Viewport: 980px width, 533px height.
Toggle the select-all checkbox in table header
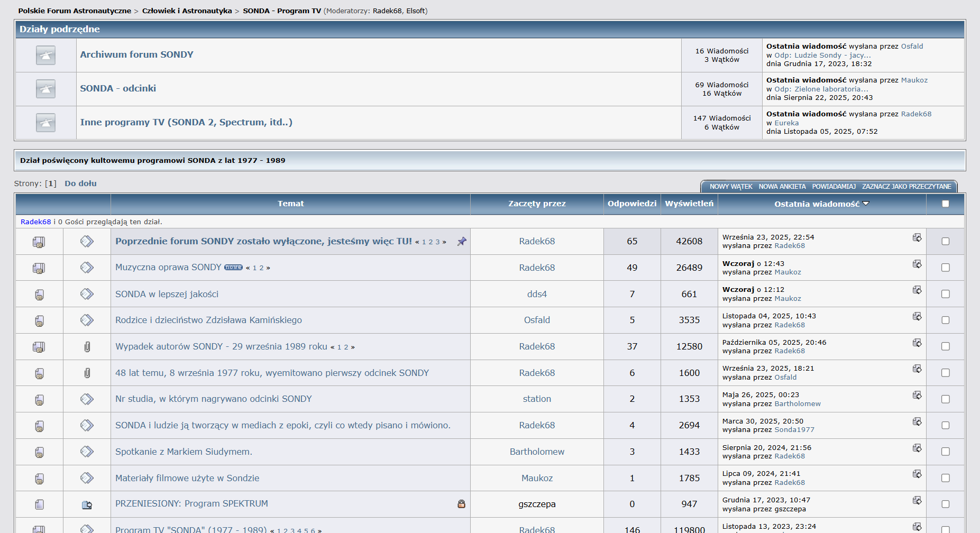946,204
